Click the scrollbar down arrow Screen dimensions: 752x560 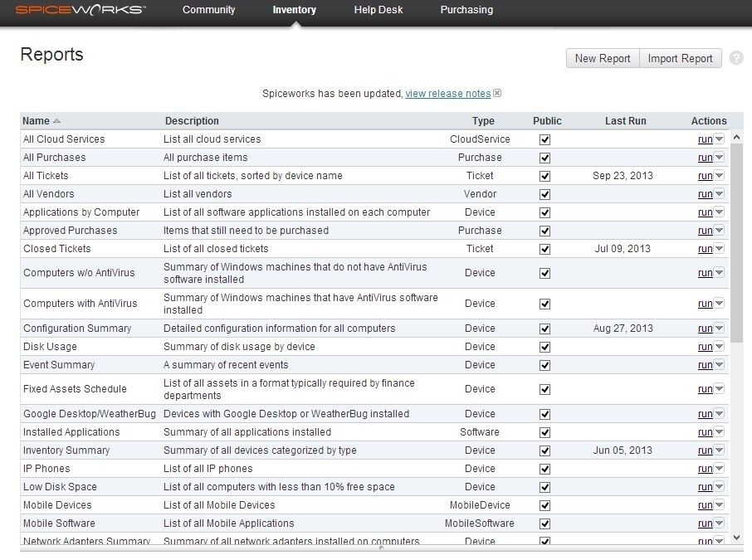[735, 538]
